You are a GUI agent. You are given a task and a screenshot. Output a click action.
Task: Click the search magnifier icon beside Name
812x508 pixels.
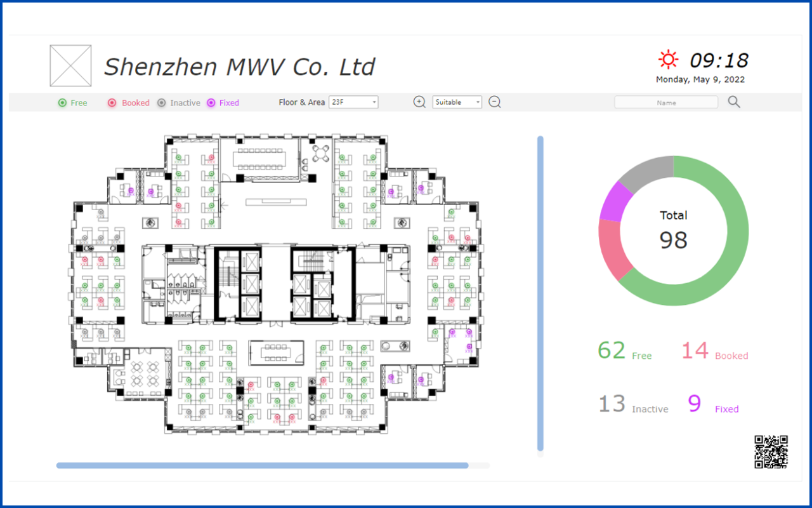click(x=734, y=102)
